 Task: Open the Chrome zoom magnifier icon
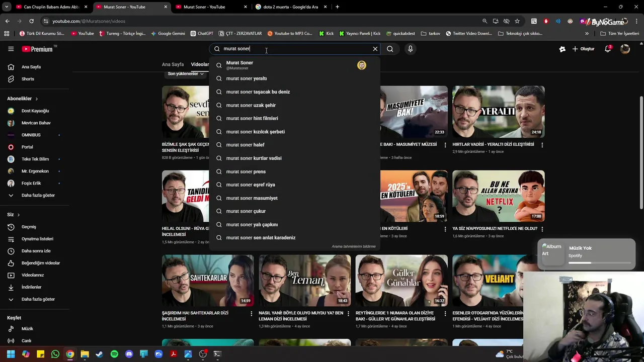click(x=485, y=21)
